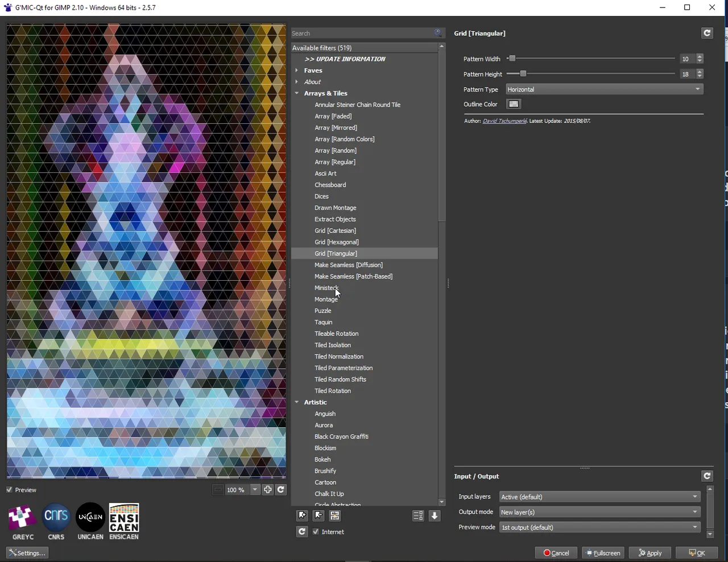Click the preview zoom reset icon
Viewport: 728px width, 562px height.
pos(281,490)
